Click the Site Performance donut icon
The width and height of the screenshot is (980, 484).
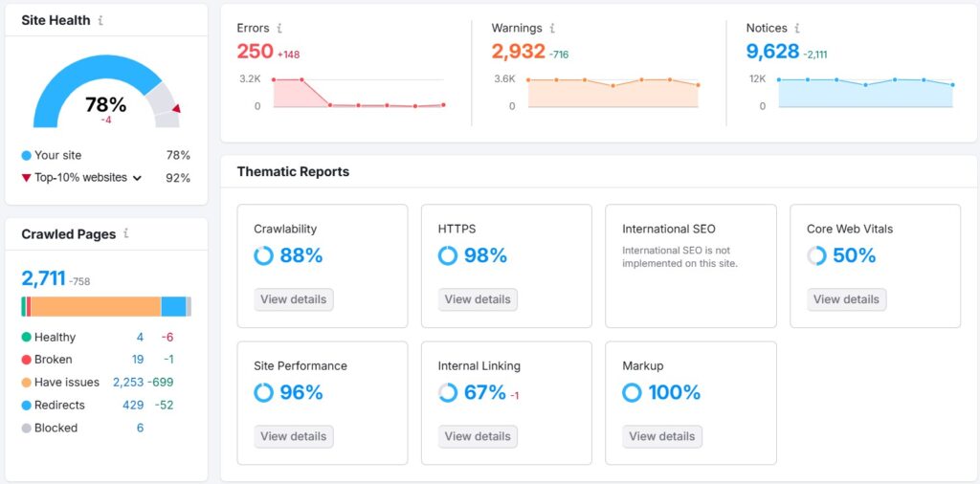(x=264, y=392)
